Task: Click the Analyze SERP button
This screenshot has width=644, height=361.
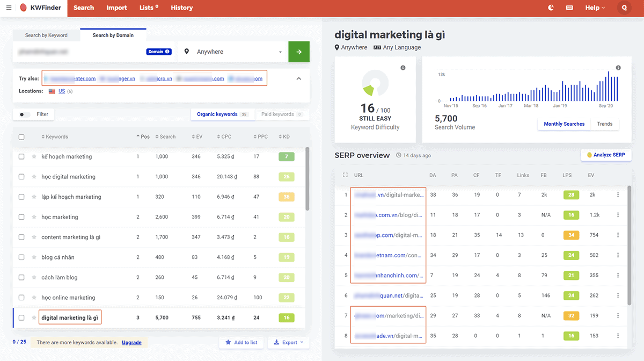Action: 606,155
